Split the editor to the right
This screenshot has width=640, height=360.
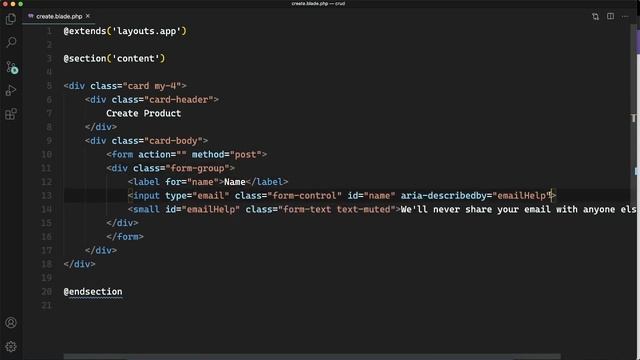611,16
